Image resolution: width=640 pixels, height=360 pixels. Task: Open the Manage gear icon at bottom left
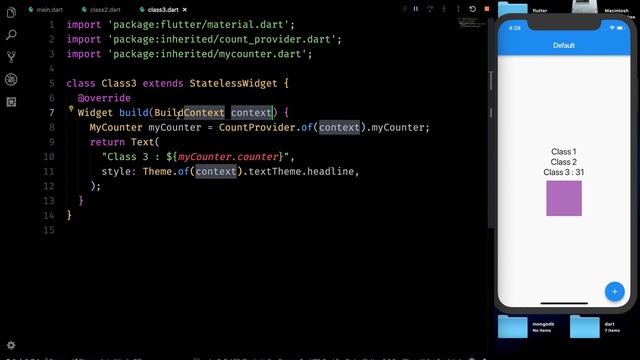pyautogui.click(x=11, y=345)
